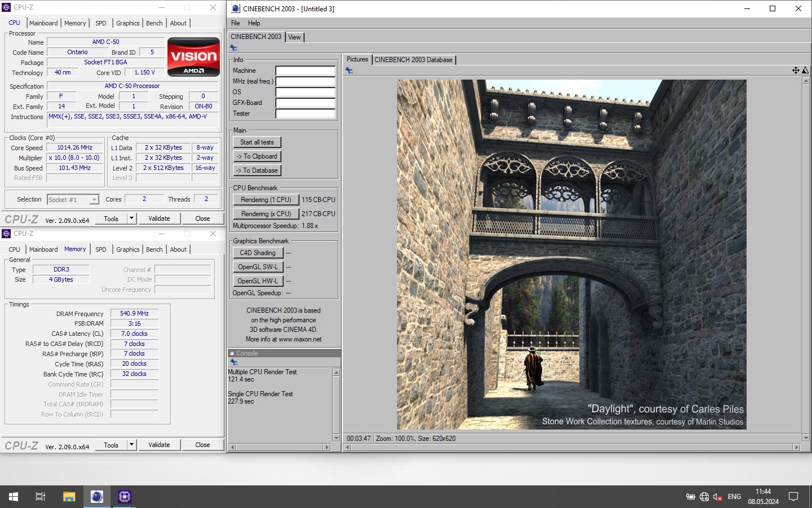Image resolution: width=812 pixels, height=508 pixels.
Task: Open File Explorer from the taskbar
Action: (x=69, y=497)
